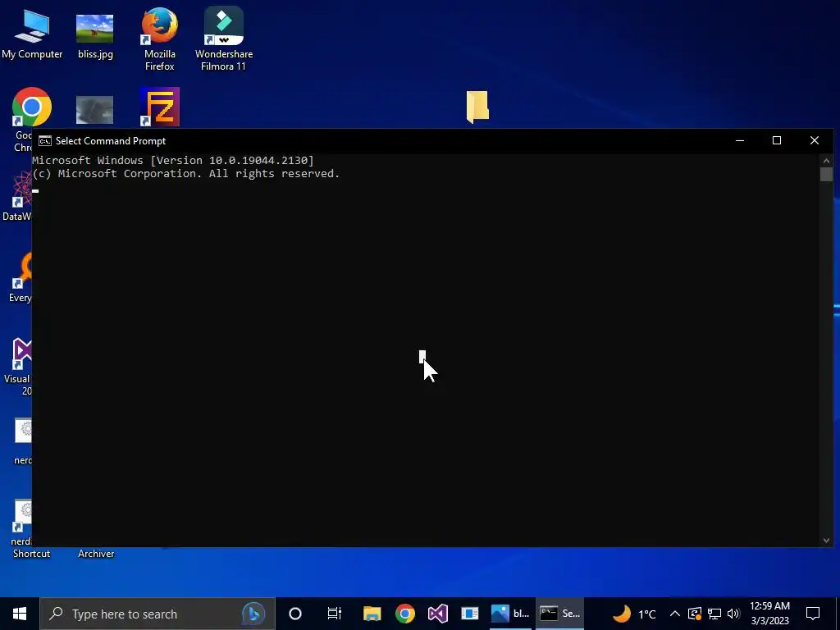Open network settings tray icon

pos(714,614)
